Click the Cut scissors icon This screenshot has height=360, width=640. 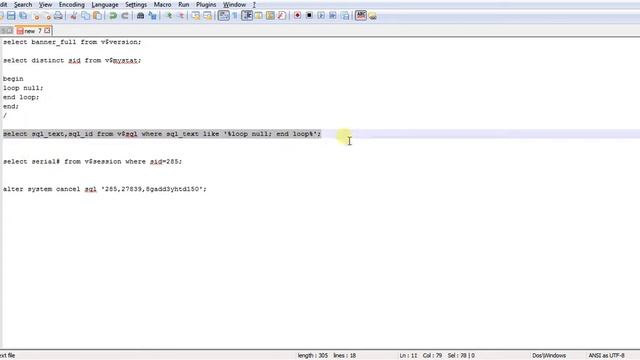click(x=74, y=16)
